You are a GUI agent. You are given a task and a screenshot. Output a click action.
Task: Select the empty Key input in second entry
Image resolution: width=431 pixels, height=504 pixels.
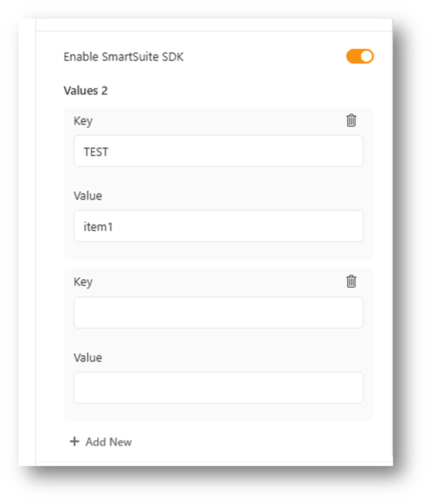[218, 313]
